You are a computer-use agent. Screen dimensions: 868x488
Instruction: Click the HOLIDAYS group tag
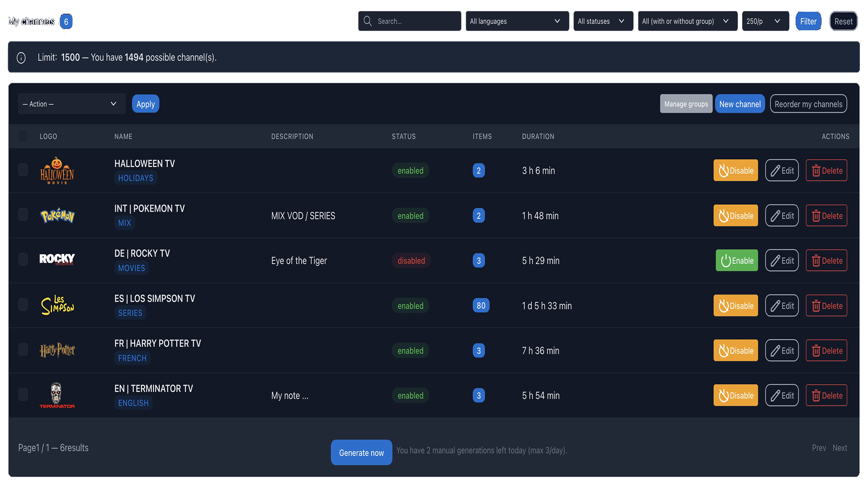(x=136, y=178)
